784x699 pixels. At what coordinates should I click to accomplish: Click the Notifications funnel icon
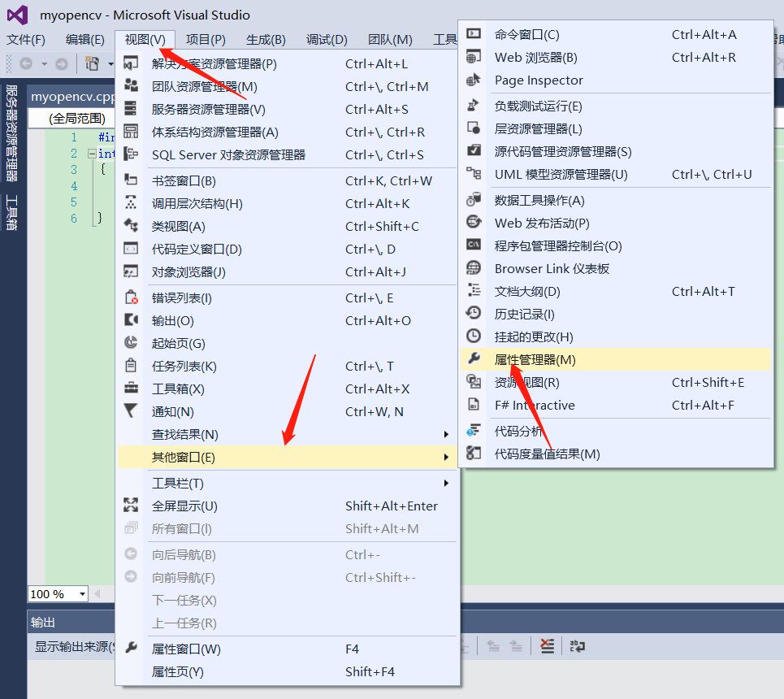coord(130,410)
